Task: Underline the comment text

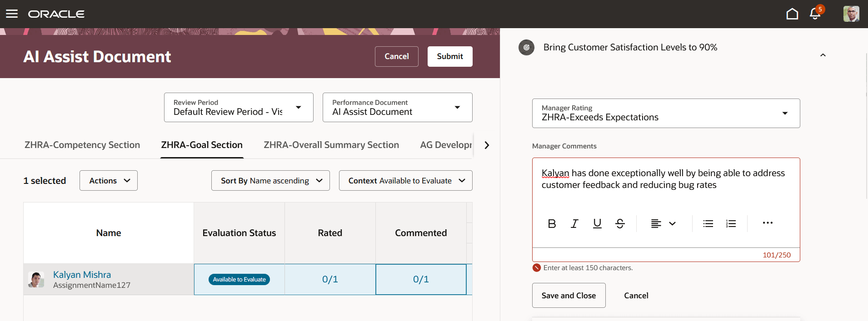Action: coord(597,223)
